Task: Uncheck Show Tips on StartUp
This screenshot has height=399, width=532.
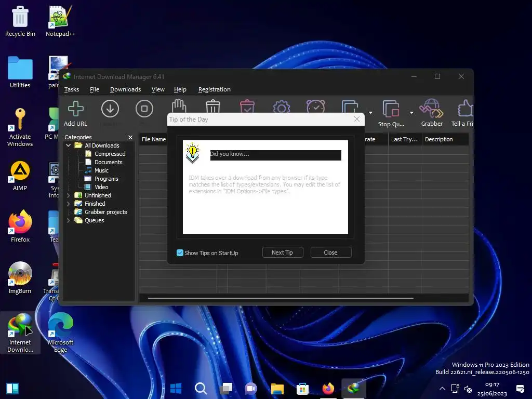Action: (180, 253)
